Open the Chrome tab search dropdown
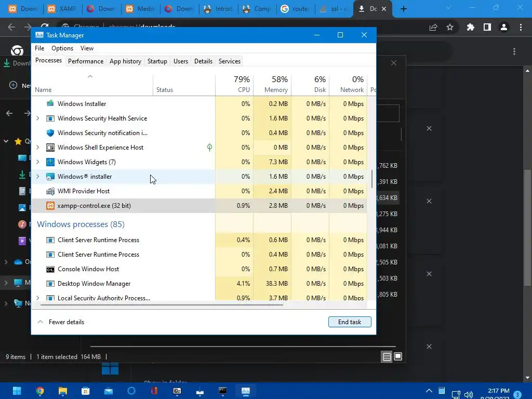532x399 pixels. click(x=448, y=7)
